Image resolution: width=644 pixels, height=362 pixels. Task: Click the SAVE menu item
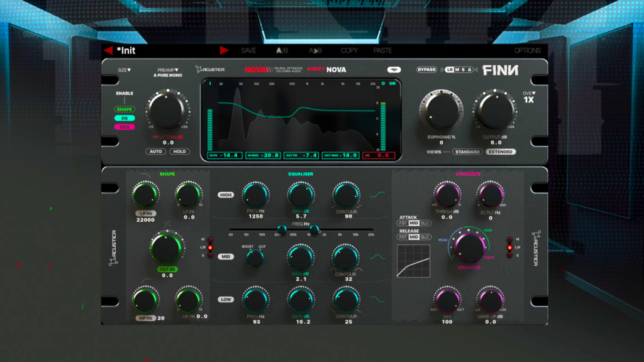[248, 50]
